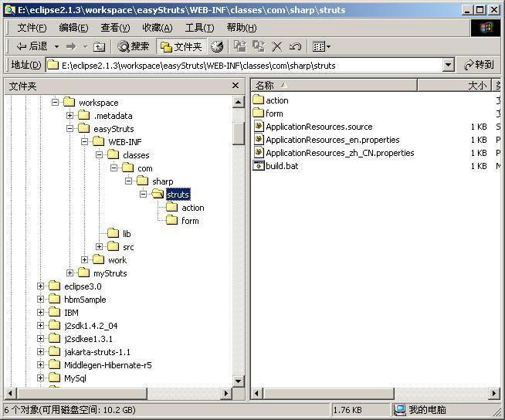Click folder tree scrollbar up arrow
This screenshot has width=505, height=420.
pyautogui.click(x=238, y=102)
